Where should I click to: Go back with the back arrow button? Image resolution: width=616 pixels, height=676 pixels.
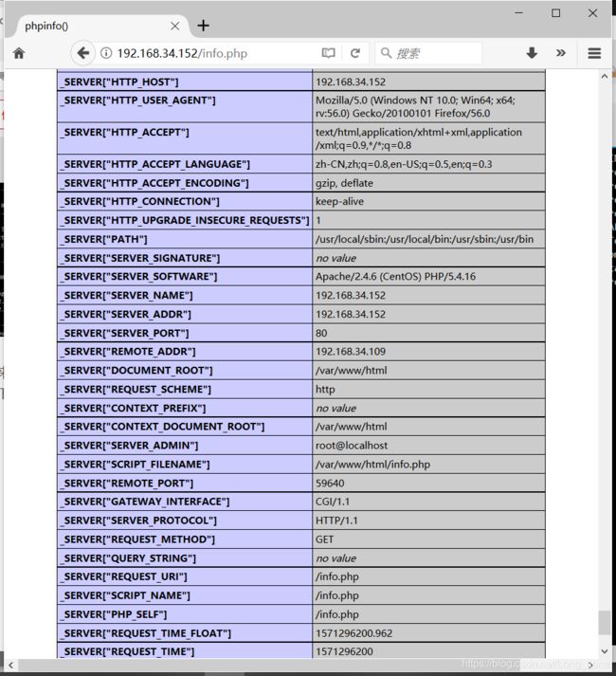82,53
